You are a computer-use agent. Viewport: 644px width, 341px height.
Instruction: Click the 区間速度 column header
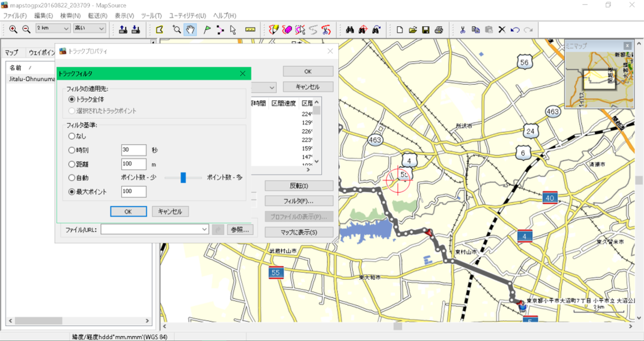coord(284,103)
